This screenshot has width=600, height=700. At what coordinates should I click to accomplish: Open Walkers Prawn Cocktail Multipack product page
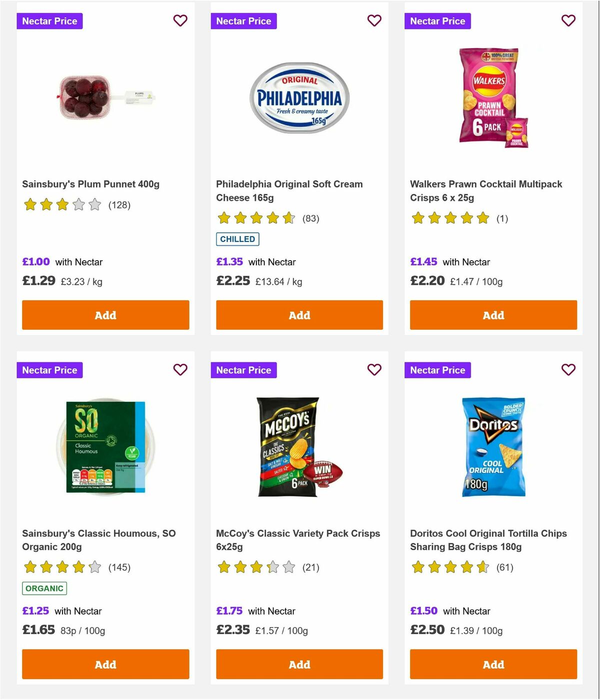pyautogui.click(x=486, y=191)
